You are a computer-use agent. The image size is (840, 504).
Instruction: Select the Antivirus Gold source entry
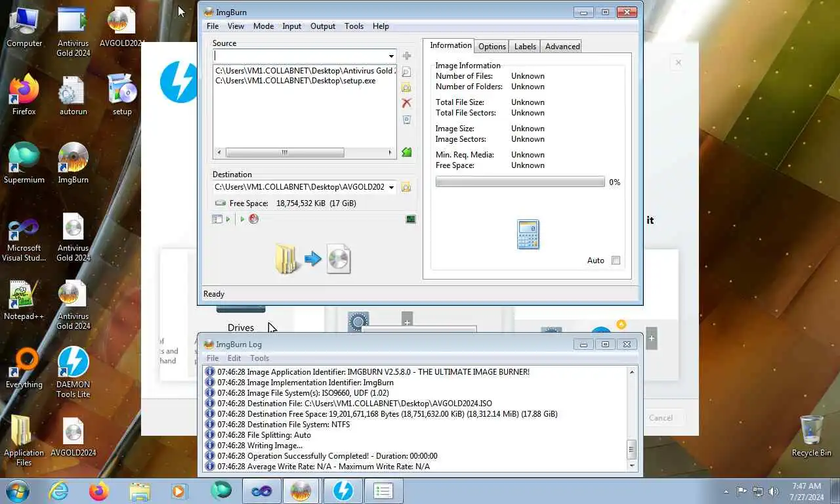coord(304,71)
